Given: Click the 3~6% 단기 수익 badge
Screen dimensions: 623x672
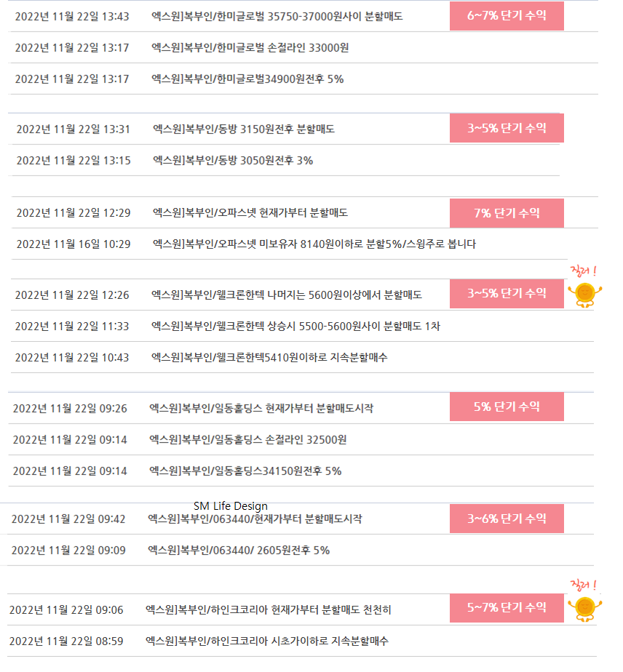Looking at the screenshot, I should click(507, 519).
